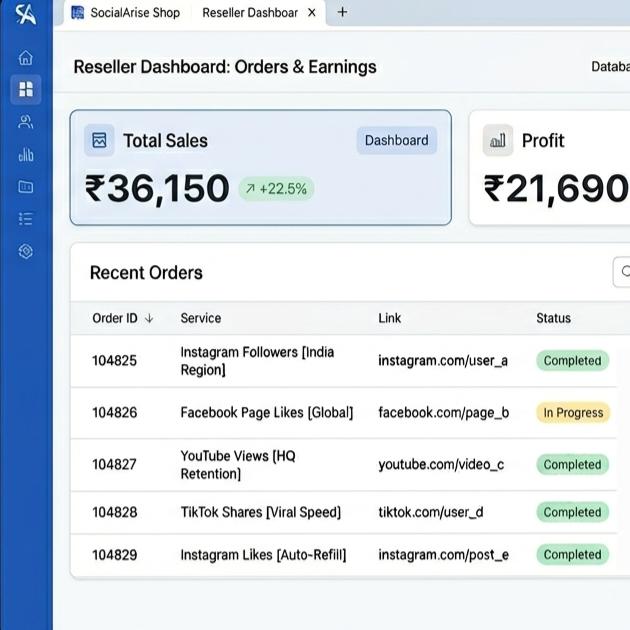Select the Reseller Dashboard tab
The height and width of the screenshot is (630, 630).
click(x=250, y=13)
